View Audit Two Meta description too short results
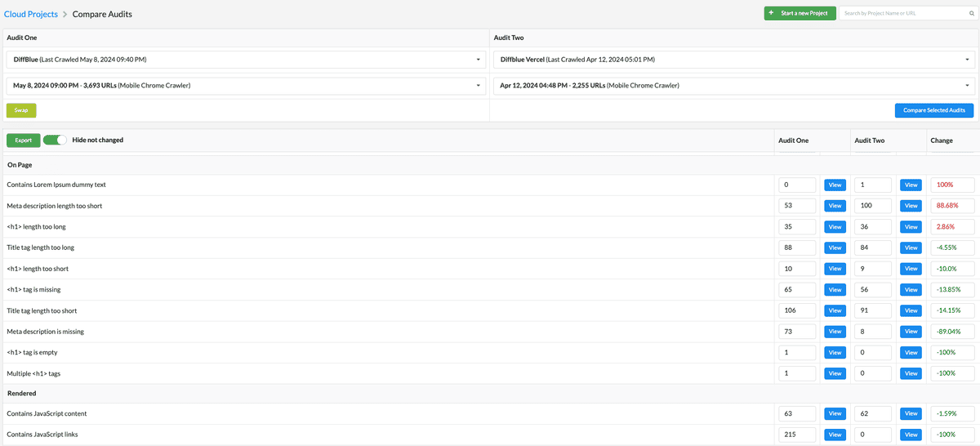 click(911, 206)
